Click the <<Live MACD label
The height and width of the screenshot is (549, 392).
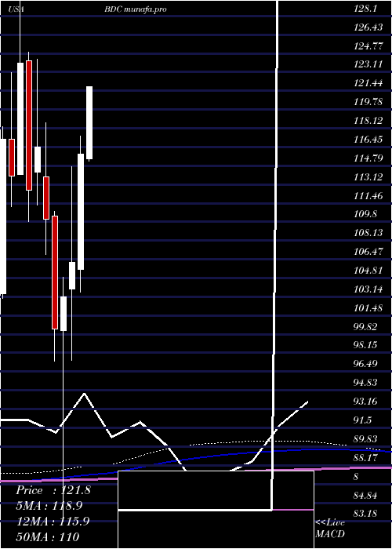click(330, 529)
